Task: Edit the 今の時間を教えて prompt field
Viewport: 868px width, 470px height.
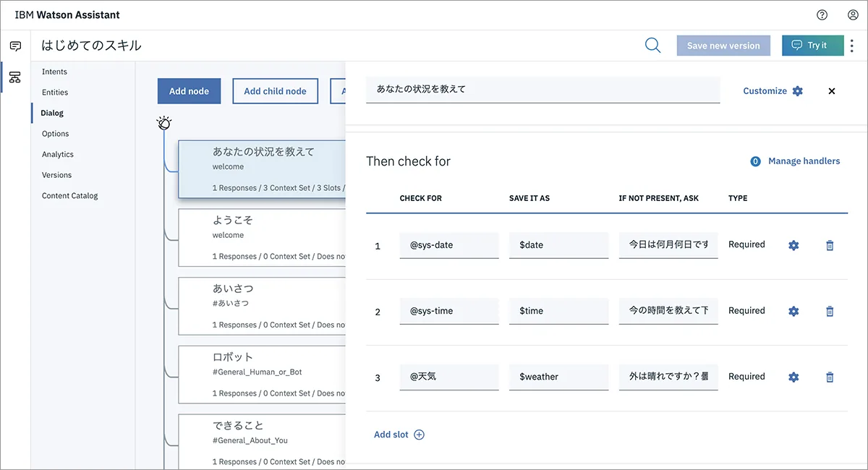Action: [668, 311]
